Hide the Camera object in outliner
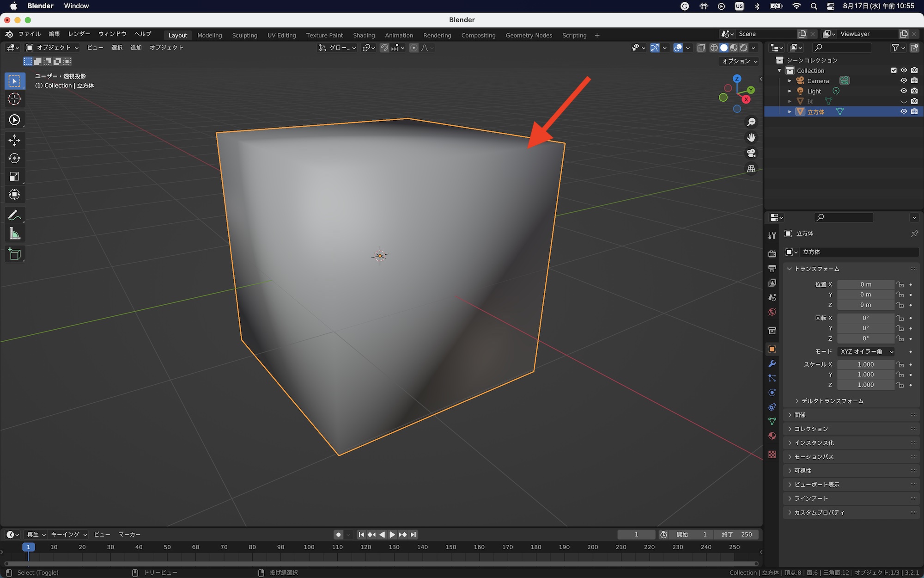This screenshot has width=924, height=578. pos(904,81)
